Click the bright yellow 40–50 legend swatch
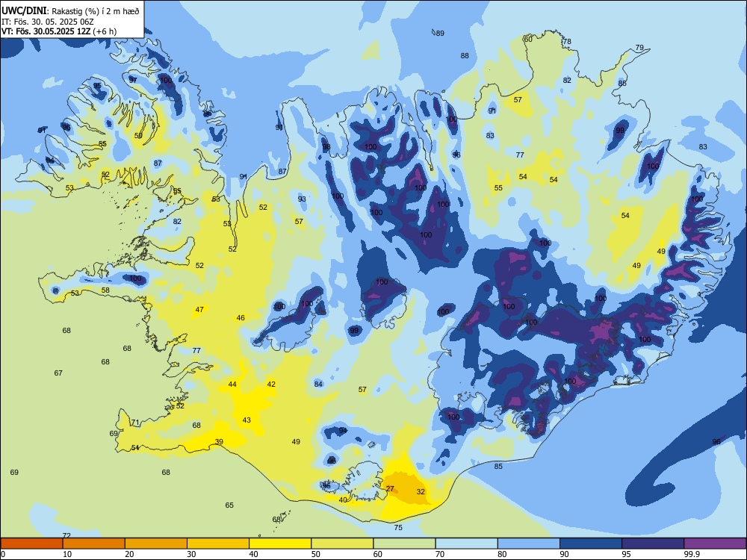 pyautogui.click(x=280, y=544)
